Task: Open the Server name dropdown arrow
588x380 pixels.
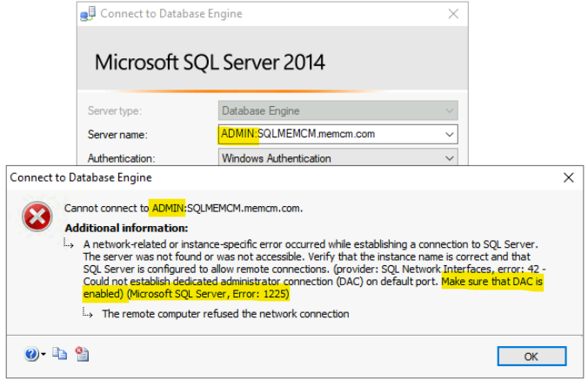Action: point(450,134)
